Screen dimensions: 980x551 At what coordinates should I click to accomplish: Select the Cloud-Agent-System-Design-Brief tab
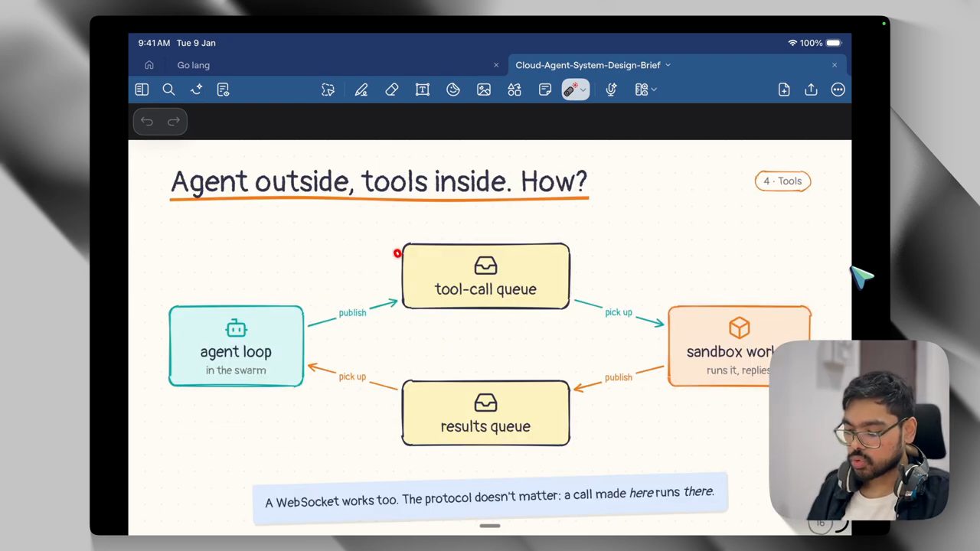(588, 65)
